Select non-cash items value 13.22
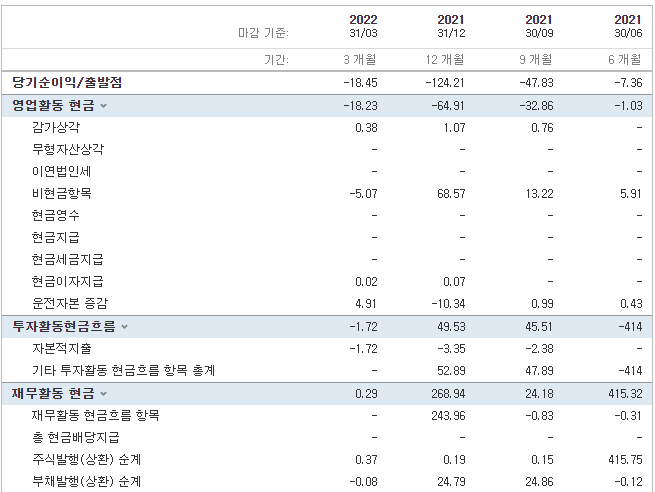Image resolution: width=655 pixels, height=492 pixels. [x=539, y=194]
